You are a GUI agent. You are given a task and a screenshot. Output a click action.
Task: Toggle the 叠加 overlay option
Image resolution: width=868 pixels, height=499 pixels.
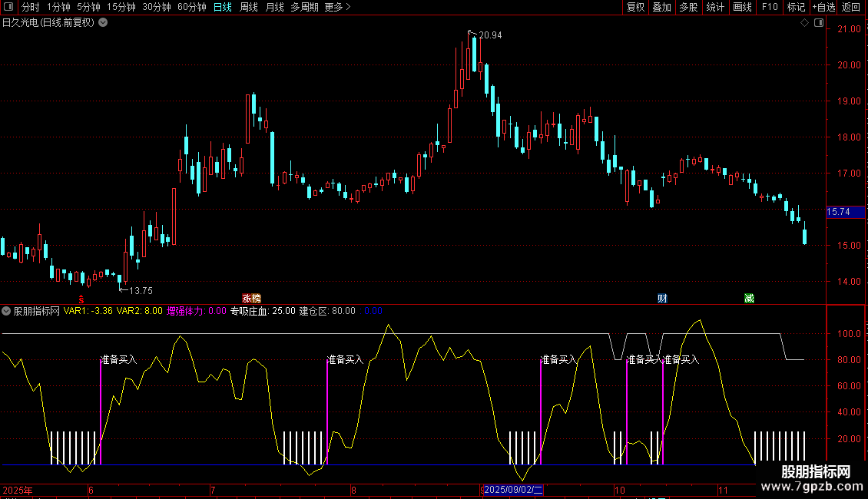point(661,8)
